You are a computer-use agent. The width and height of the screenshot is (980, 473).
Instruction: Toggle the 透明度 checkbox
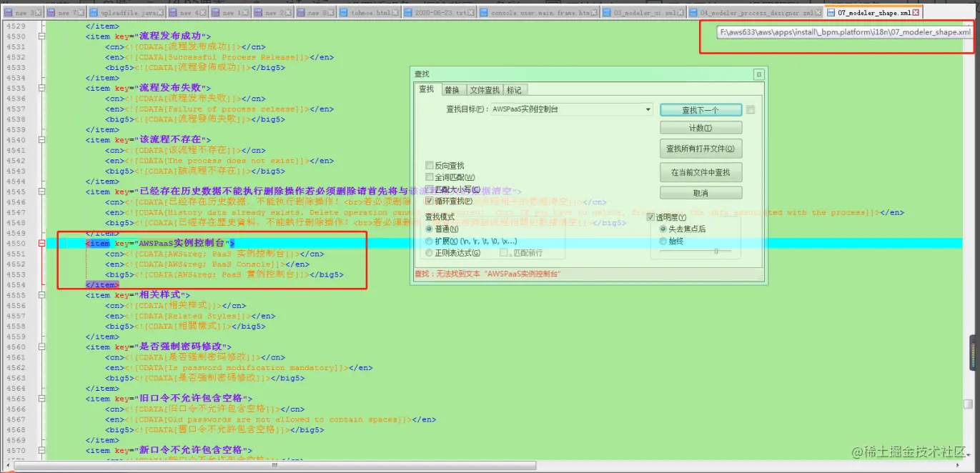pos(650,217)
